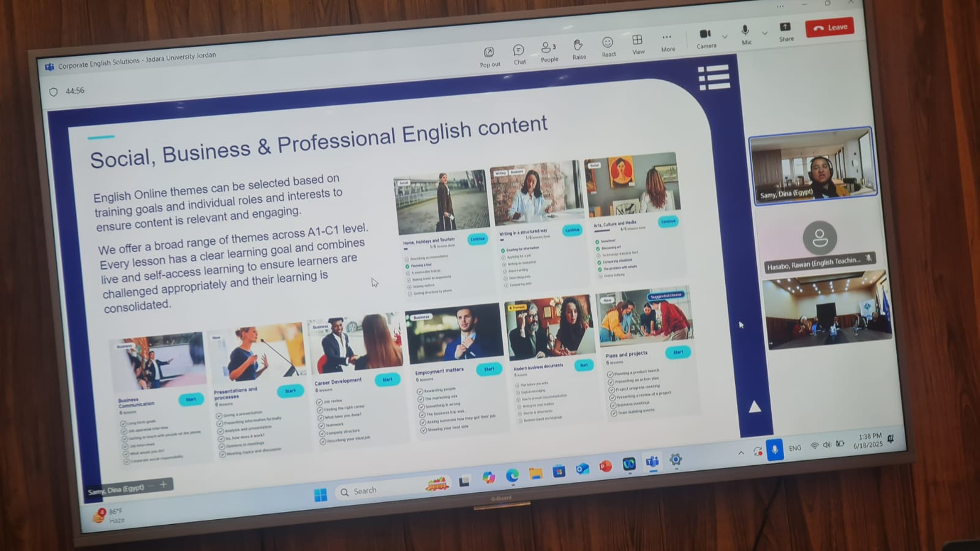Click the Pop out icon

coord(489,56)
